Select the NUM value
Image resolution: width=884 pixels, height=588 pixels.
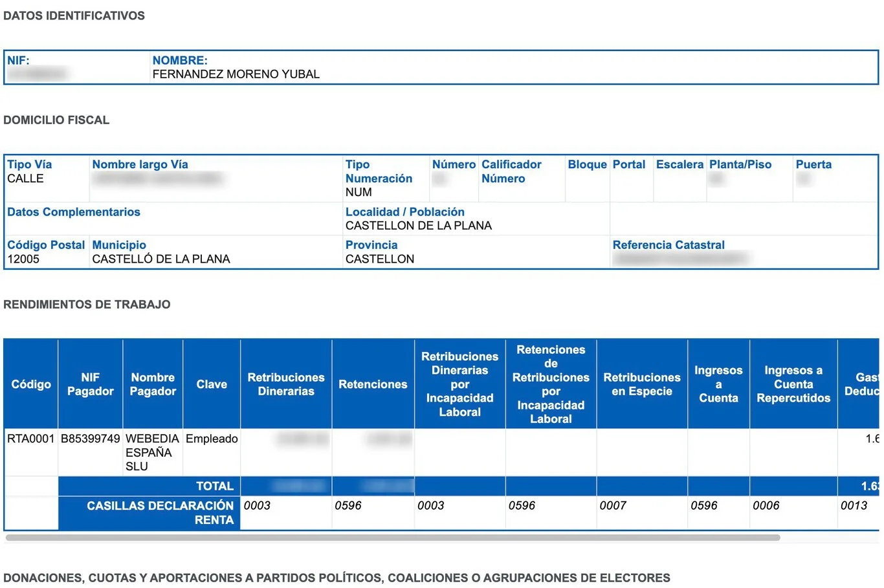pyautogui.click(x=359, y=192)
